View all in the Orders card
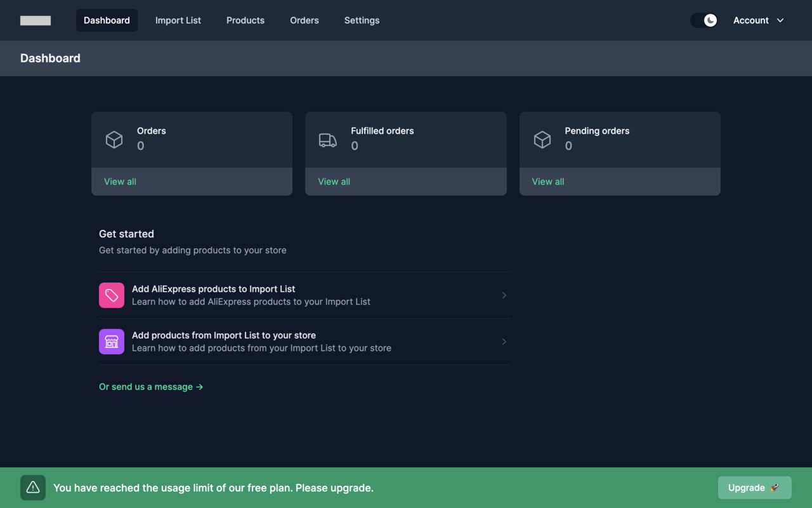Screen dimensions: 812x508 point(120,182)
